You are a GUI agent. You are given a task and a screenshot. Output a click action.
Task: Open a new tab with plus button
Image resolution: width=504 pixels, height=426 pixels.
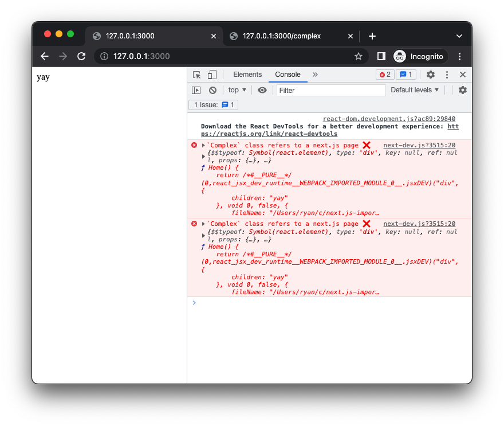pyautogui.click(x=372, y=36)
